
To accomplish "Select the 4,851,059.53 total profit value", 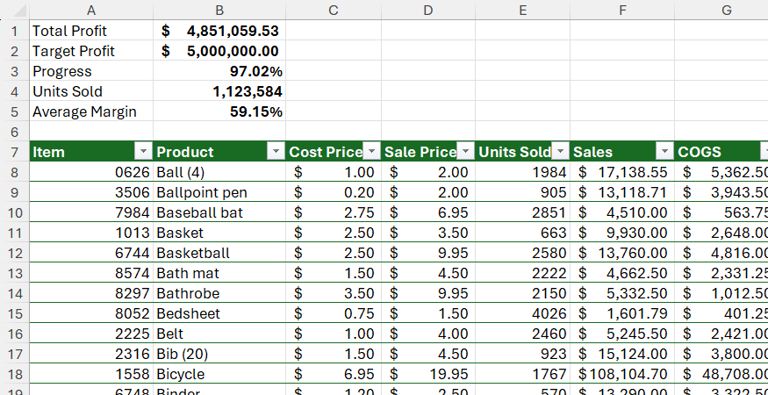I will point(219,31).
